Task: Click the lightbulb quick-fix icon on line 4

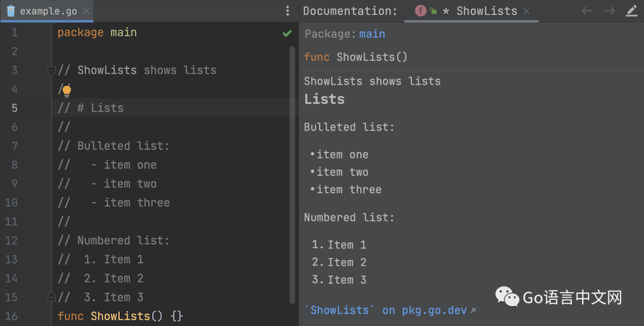Action: [66, 91]
